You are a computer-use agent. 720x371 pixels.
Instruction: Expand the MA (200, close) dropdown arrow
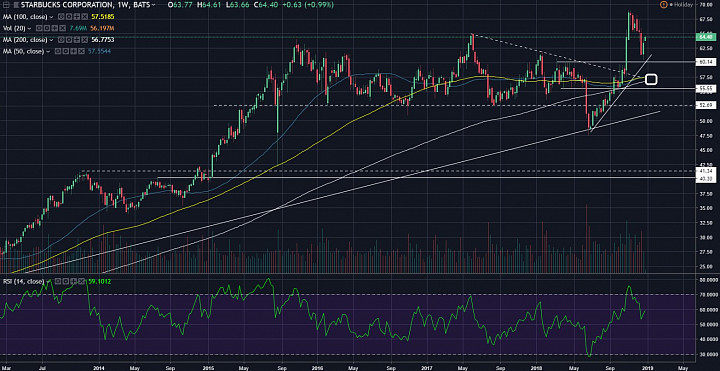pos(51,40)
